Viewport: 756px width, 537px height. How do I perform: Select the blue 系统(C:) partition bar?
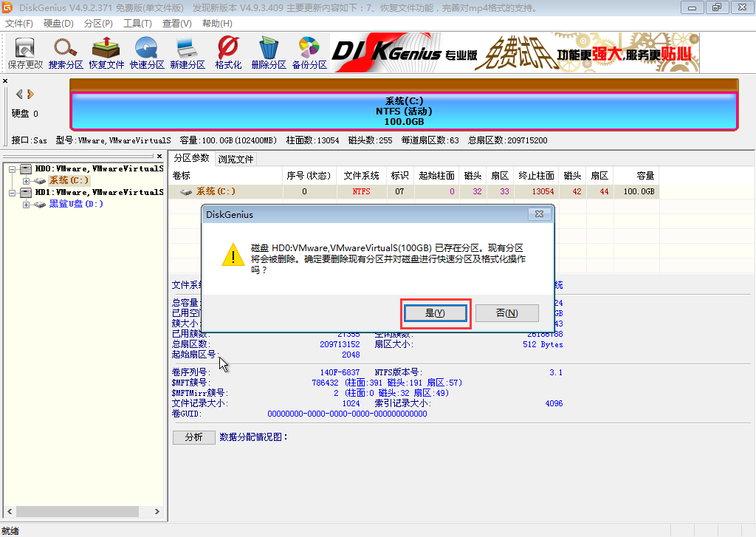404,108
